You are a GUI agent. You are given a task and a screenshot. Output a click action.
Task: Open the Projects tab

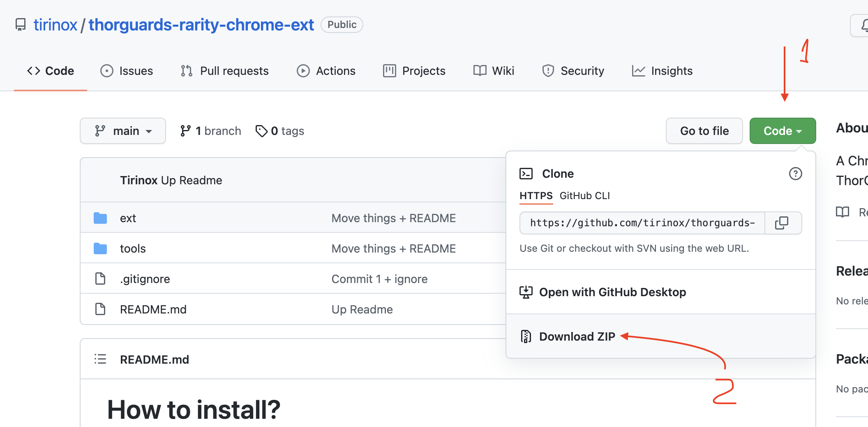[414, 71]
